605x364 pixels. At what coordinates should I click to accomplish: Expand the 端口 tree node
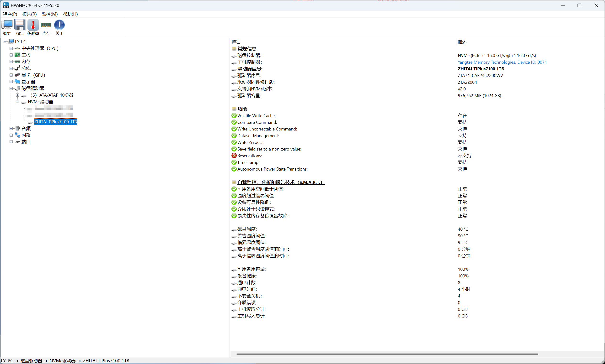(11, 142)
